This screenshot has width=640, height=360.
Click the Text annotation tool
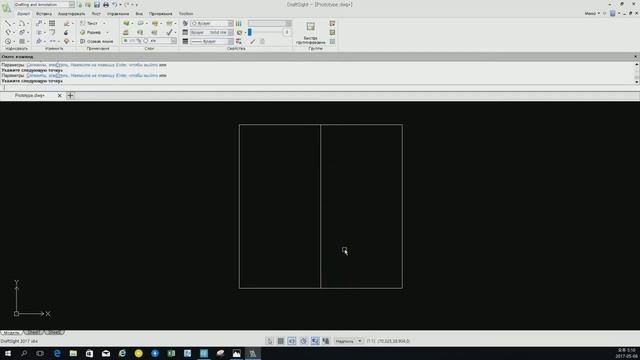pos(89,23)
